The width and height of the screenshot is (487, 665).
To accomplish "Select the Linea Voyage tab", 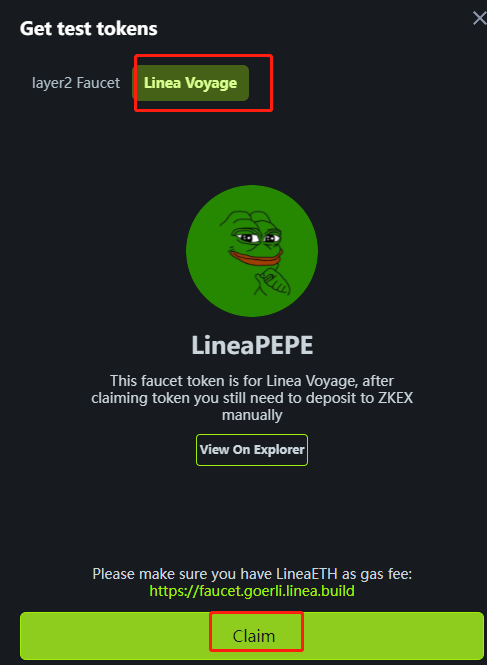I will [190, 83].
